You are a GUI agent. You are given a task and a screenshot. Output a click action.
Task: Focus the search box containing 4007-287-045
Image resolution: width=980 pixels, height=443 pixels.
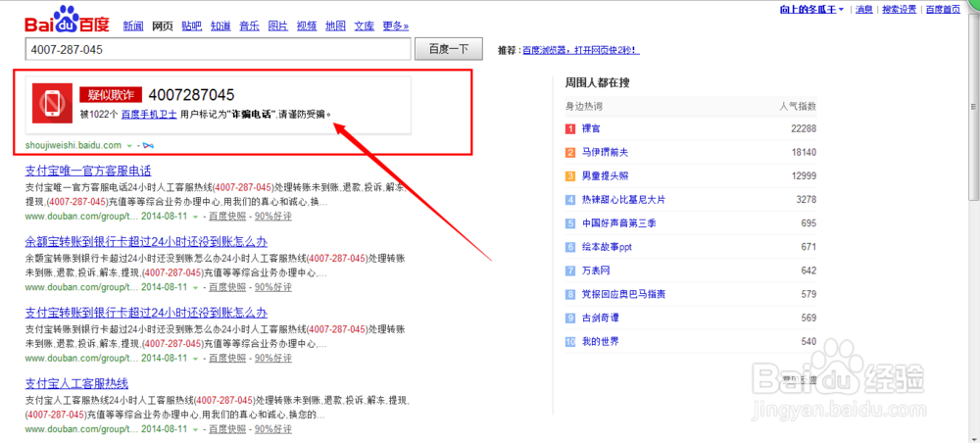219,49
